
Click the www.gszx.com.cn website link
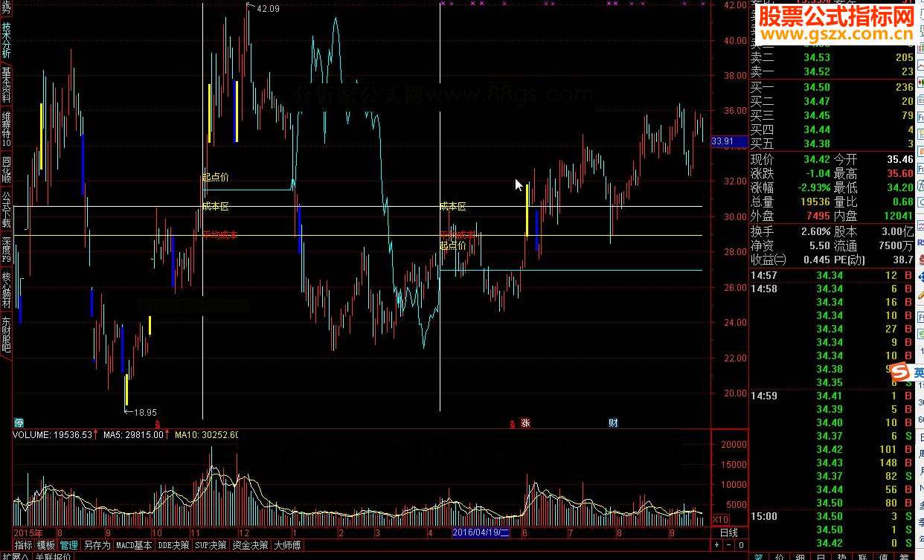(835, 34)
